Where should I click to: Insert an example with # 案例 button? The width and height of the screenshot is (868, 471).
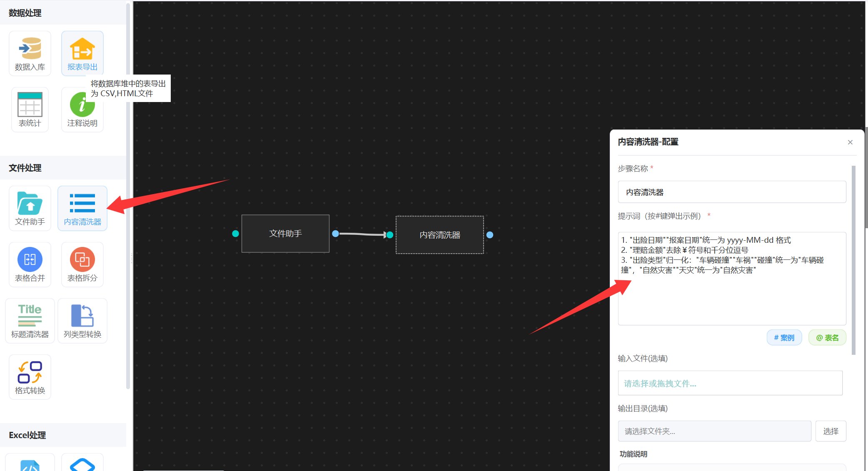784,338
